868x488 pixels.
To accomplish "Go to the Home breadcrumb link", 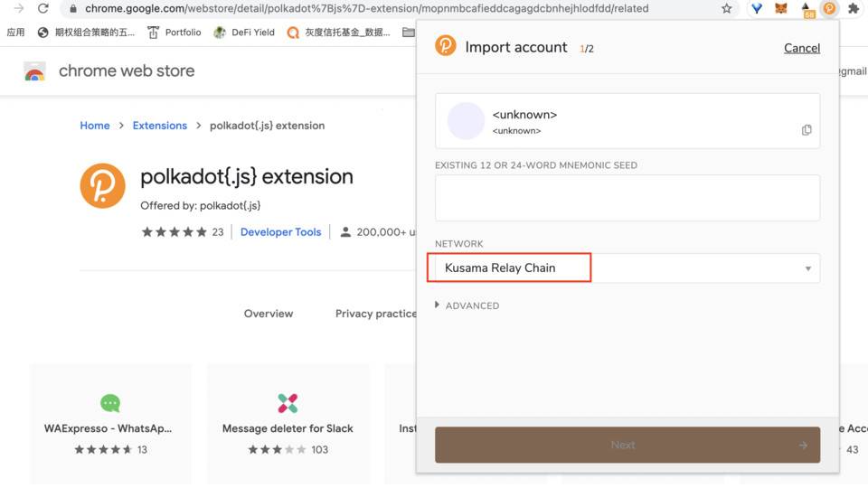I will 95,126.
